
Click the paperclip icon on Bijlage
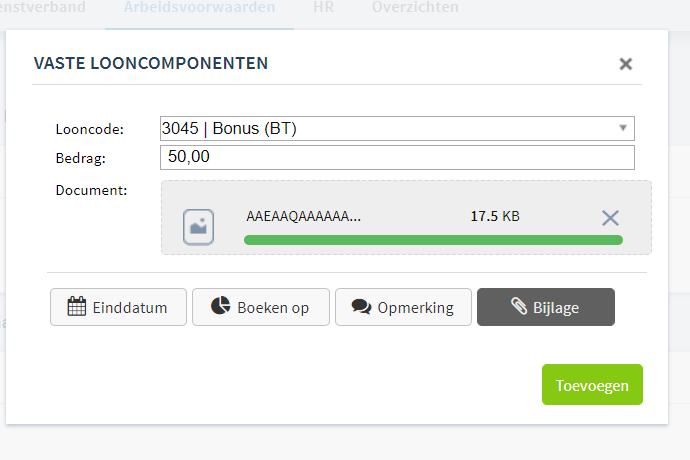(519, 306)
